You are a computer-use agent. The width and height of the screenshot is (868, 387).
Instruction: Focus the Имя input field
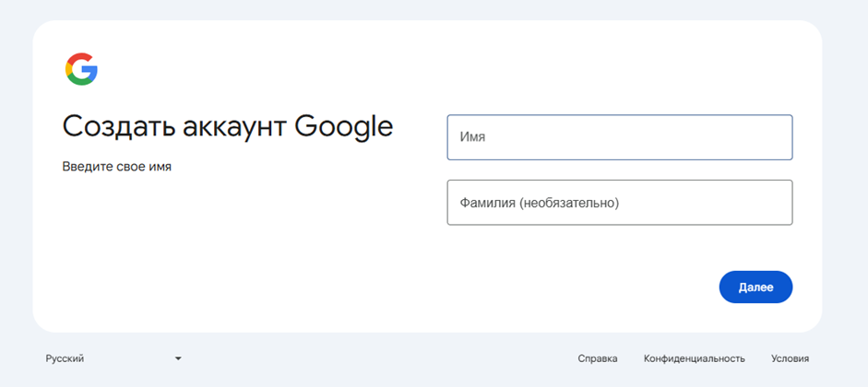[620, 137]
